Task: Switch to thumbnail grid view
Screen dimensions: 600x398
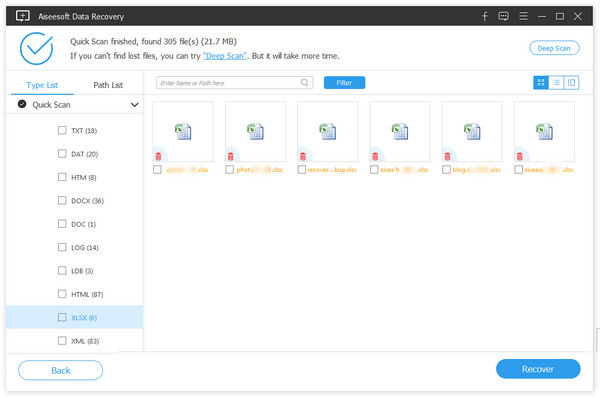Action: pos(541,83)
